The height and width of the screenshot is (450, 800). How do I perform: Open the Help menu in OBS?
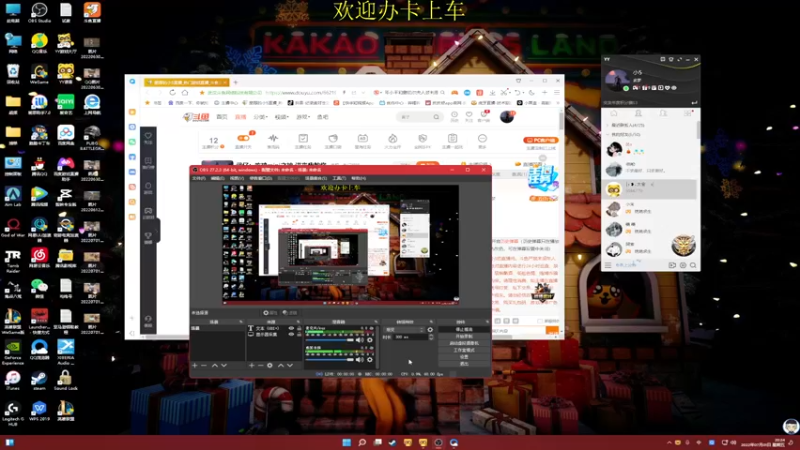(358, 178)
